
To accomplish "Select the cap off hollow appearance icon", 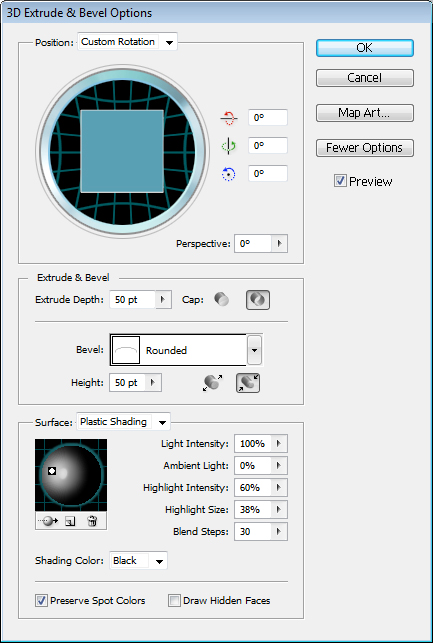I will point(258,300).
